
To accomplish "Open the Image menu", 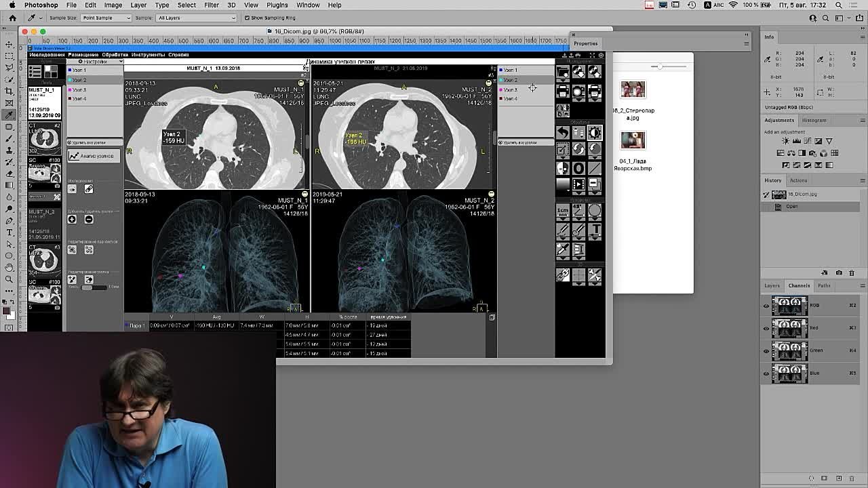I will pyautogui.click(x=113, y=5).
